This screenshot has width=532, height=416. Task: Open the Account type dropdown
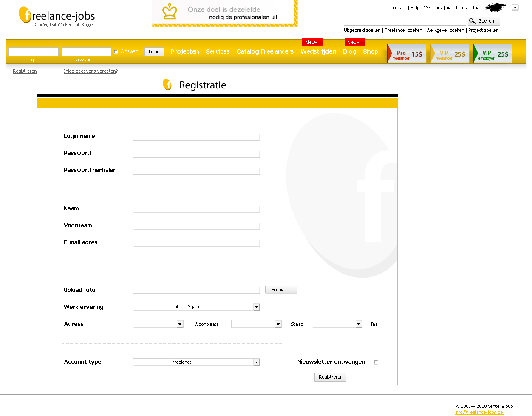tap(256, 362)
